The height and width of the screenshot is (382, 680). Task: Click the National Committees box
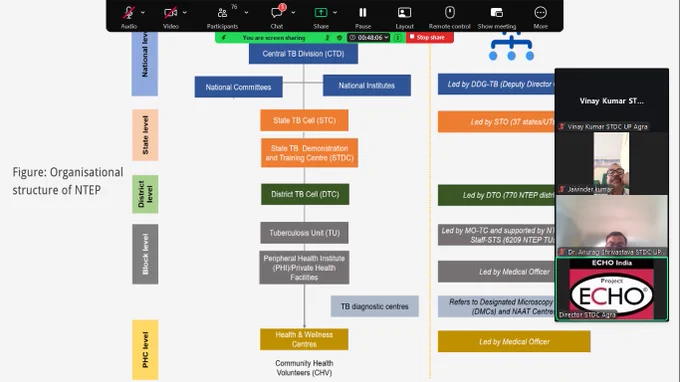click(239, 87)
